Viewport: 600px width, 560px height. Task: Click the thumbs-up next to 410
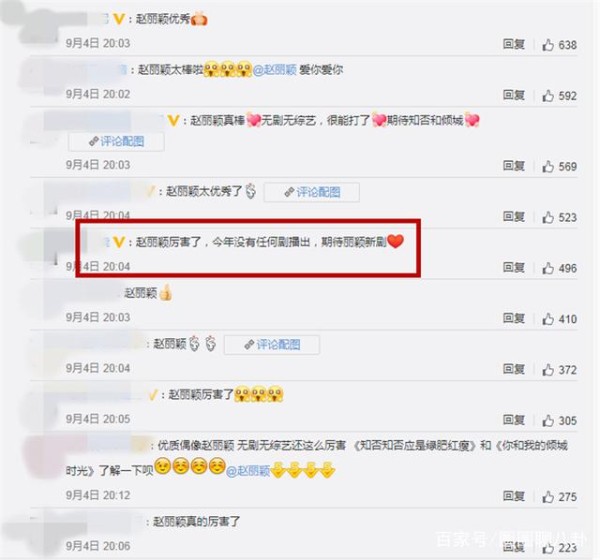tap(548, 319)
